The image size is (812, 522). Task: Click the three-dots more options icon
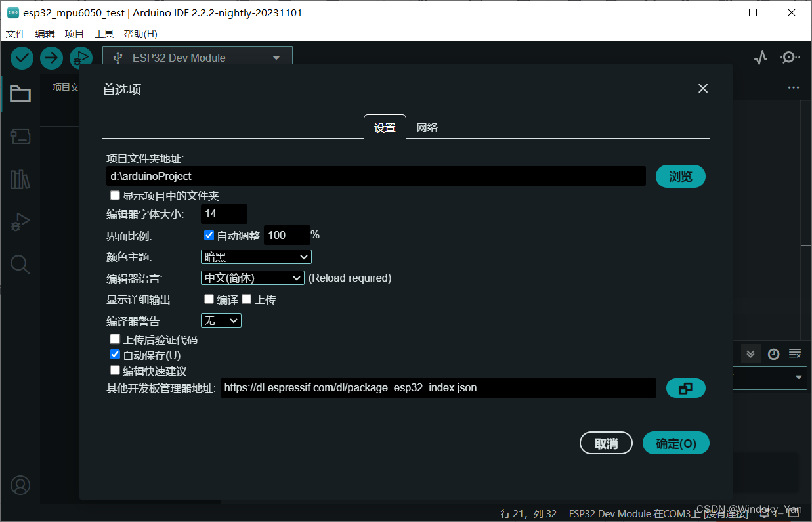794,87
